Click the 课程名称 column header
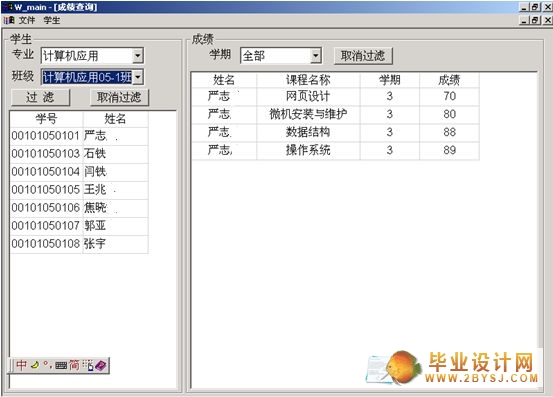The image size is (553, 397). pos(308,80)
